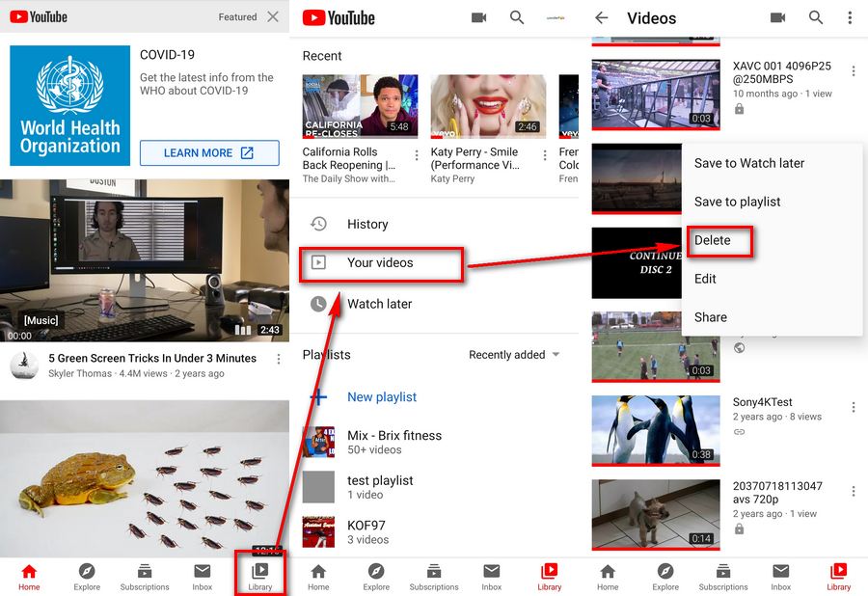Open account avatar in the middle screen

pyautogui.click(x=556, y=17)
